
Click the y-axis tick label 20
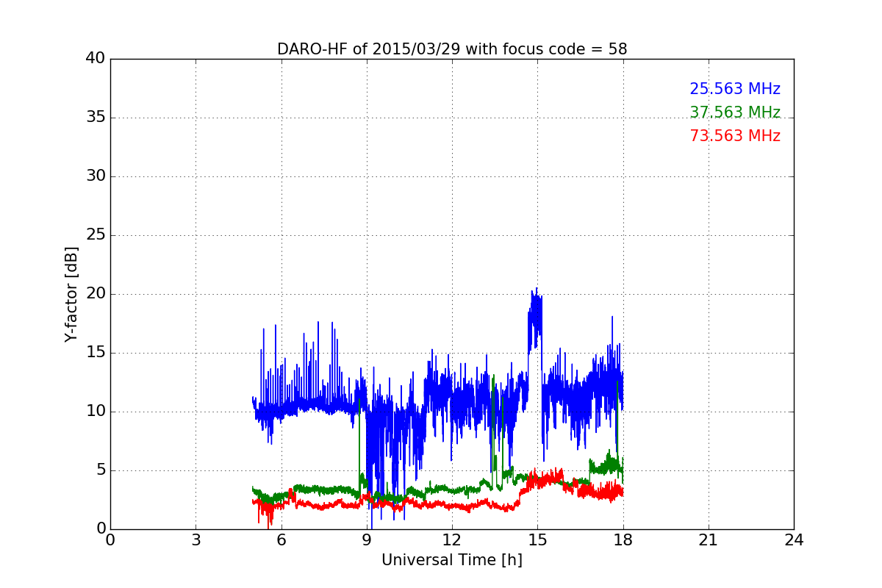[x=96, y=293]
